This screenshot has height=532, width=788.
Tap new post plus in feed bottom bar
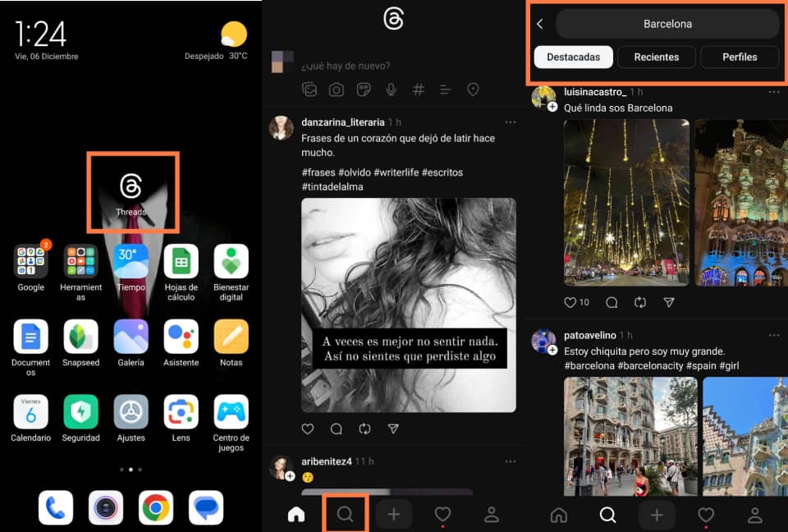point(394,514)
